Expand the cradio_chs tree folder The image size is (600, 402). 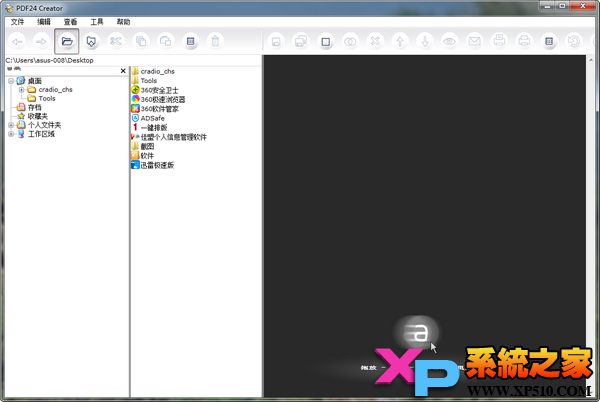pyautogui.click(x=22, y=90)
